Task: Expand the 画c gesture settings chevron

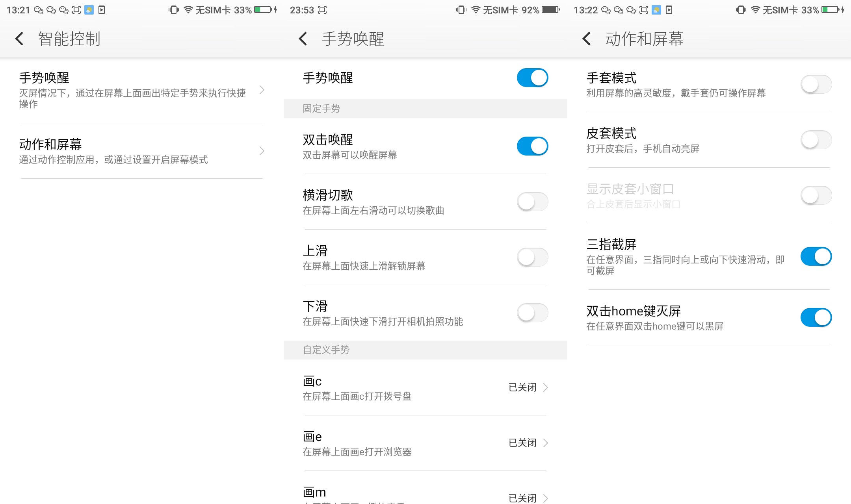Action: [x=546, y=388]
